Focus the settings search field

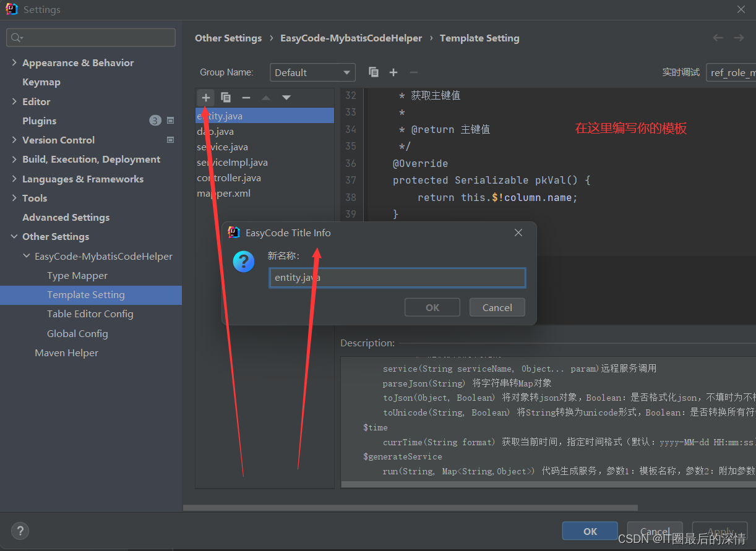91,38
